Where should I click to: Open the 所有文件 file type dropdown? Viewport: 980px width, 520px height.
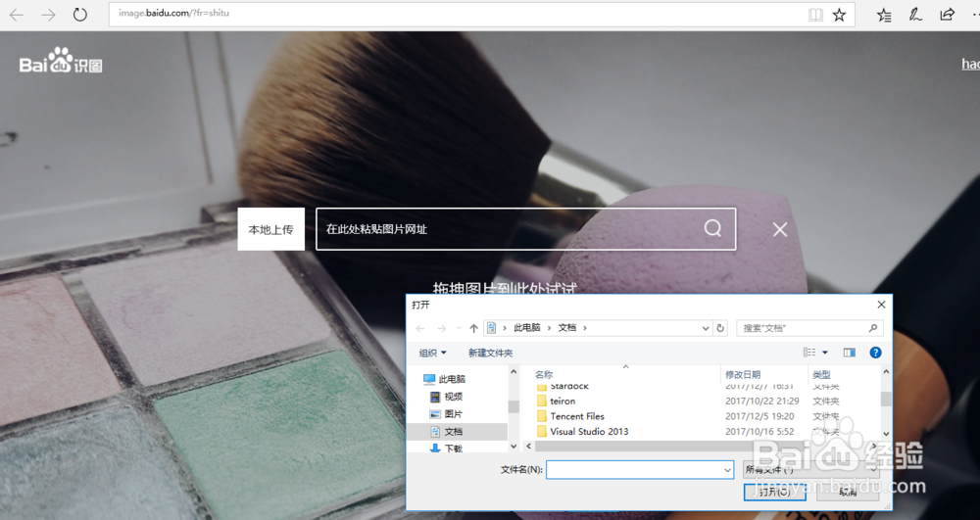pos(811,469)
